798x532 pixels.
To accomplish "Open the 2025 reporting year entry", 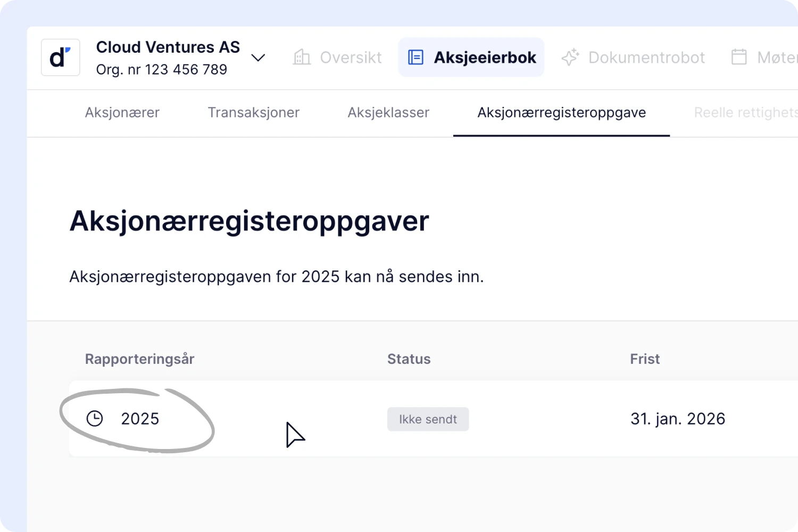I will 140,419.
